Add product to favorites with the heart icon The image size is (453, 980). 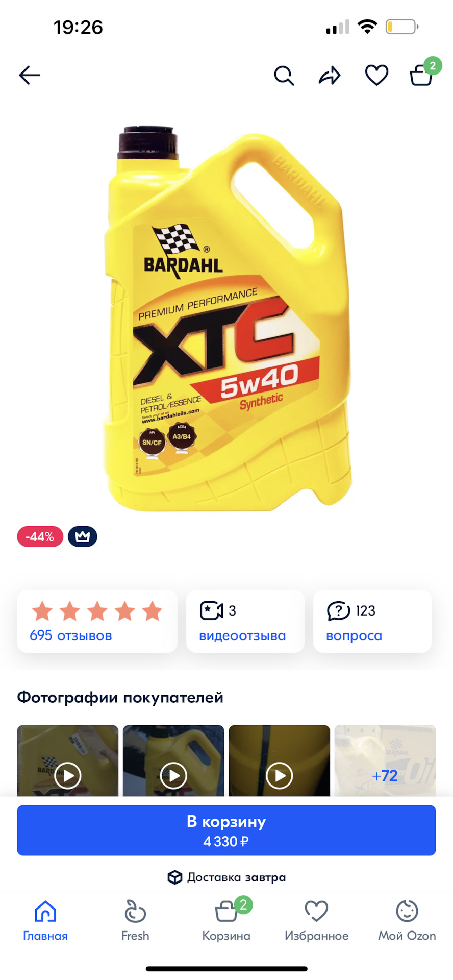376,76
